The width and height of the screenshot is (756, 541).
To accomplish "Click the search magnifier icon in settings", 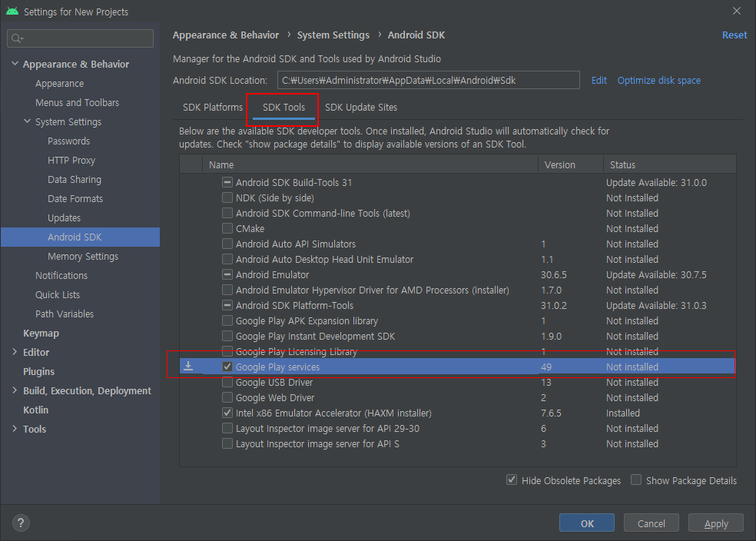I will 17,38.
